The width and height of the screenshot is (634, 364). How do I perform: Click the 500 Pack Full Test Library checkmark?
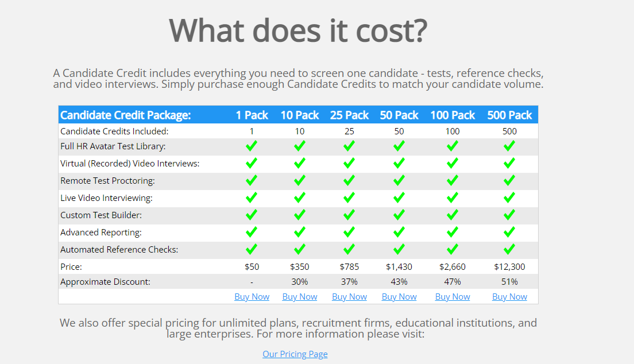tap(509, 146)
